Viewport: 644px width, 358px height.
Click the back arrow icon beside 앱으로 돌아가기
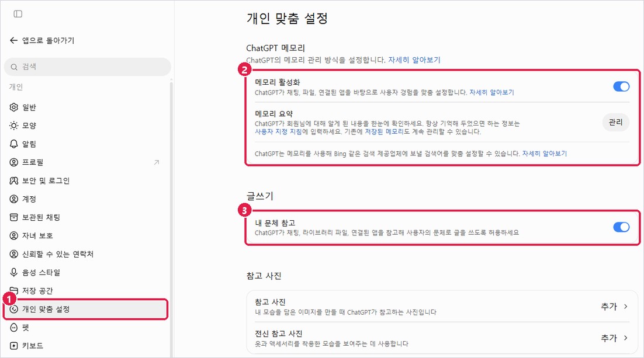pos(13,40)
